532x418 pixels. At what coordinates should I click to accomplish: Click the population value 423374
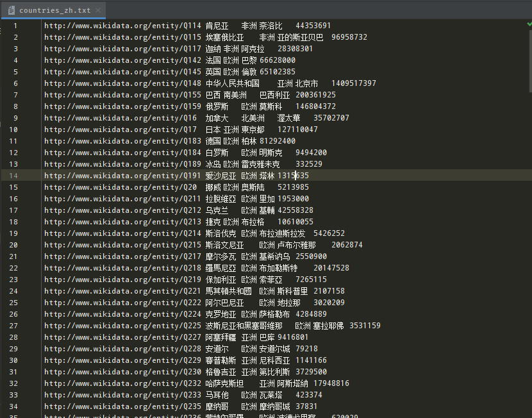click(x=309, y=395)
